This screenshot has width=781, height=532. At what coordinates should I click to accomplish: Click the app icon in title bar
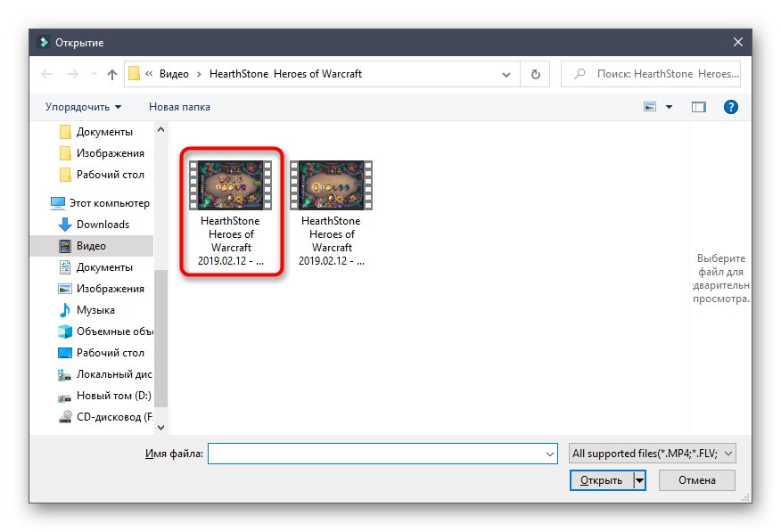(45, 42)
